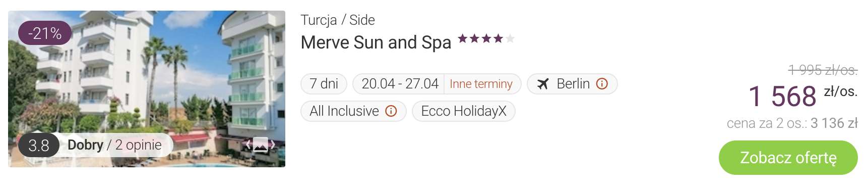Show previous hotel photo arrow
The width and height of the screenshot is (868, 190).
click(248, 145)
